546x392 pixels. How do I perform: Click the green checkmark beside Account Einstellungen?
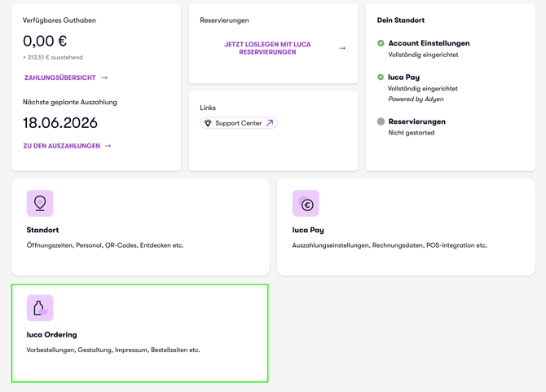click(381, 43)
